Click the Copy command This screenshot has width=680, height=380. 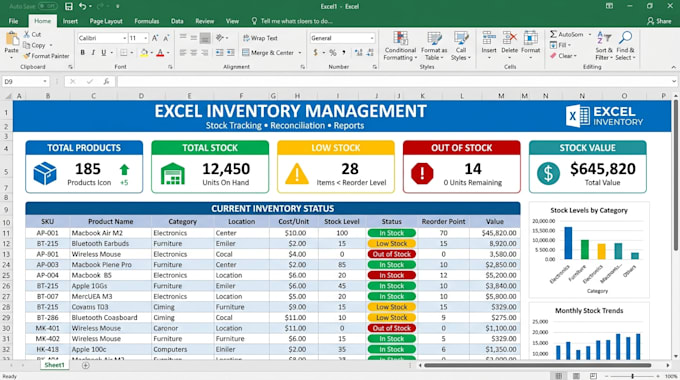point(35,45)
